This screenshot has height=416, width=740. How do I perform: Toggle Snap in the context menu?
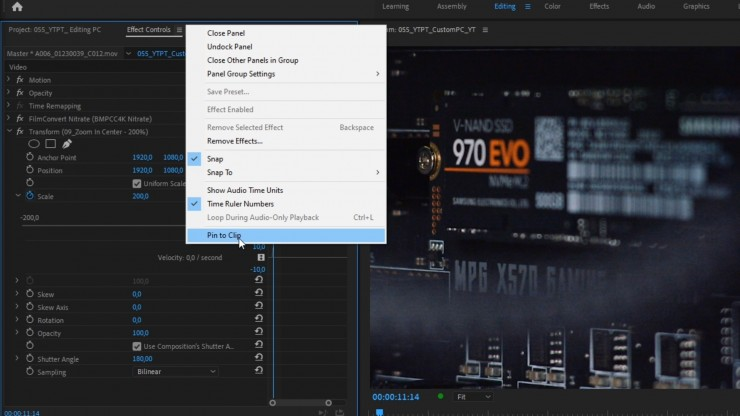[286, 159]
